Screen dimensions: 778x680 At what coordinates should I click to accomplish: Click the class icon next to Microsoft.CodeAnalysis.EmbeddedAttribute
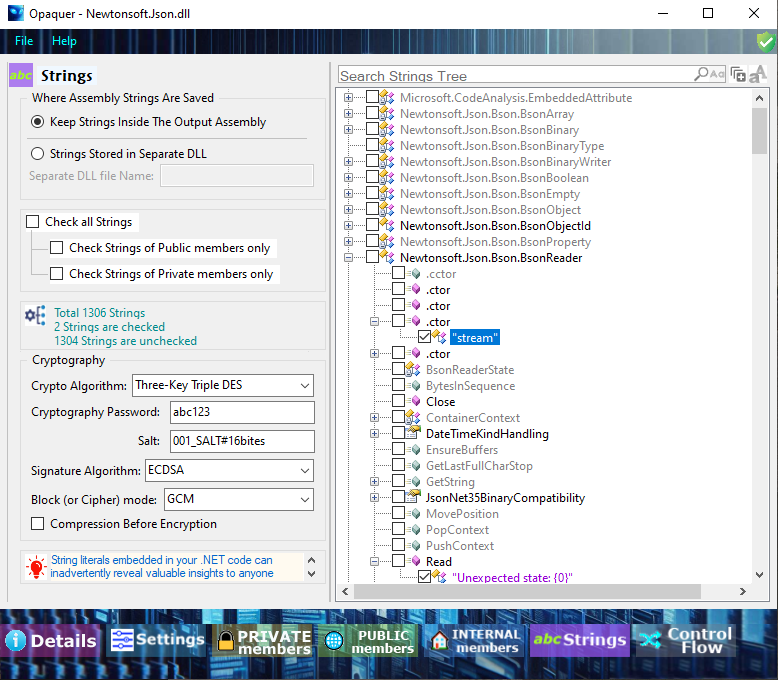click(387, 97)
